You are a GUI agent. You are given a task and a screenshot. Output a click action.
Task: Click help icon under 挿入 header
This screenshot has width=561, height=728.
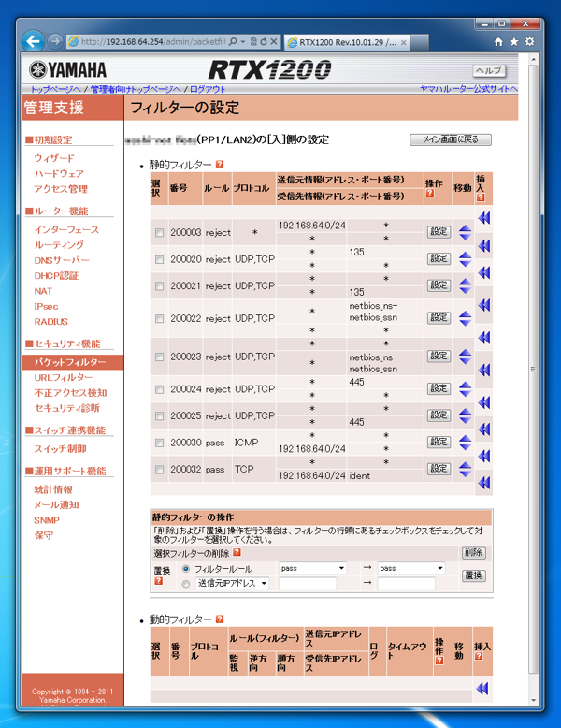(x=481, y=197)
